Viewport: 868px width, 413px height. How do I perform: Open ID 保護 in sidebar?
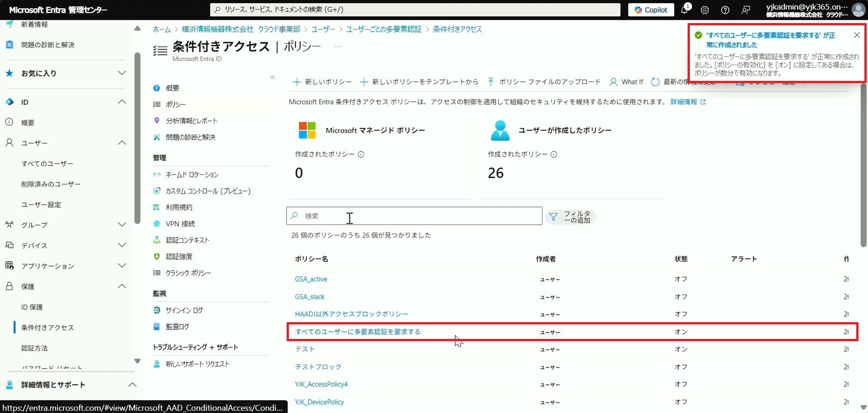click(32, 307)
